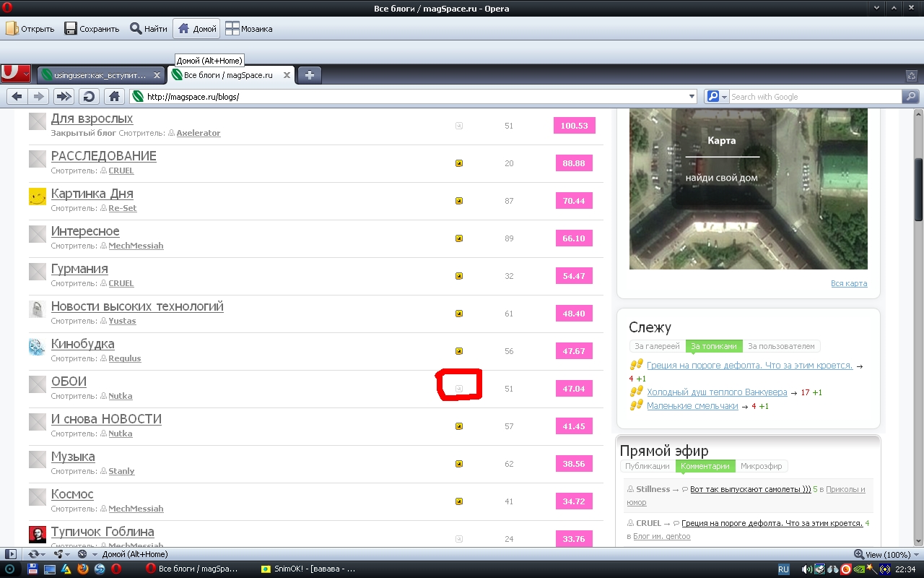Image resolution: width=924 pixels, height=578 pixels.
Task: Open the Кинобудка blog link
Action: (x=82, y=344)
